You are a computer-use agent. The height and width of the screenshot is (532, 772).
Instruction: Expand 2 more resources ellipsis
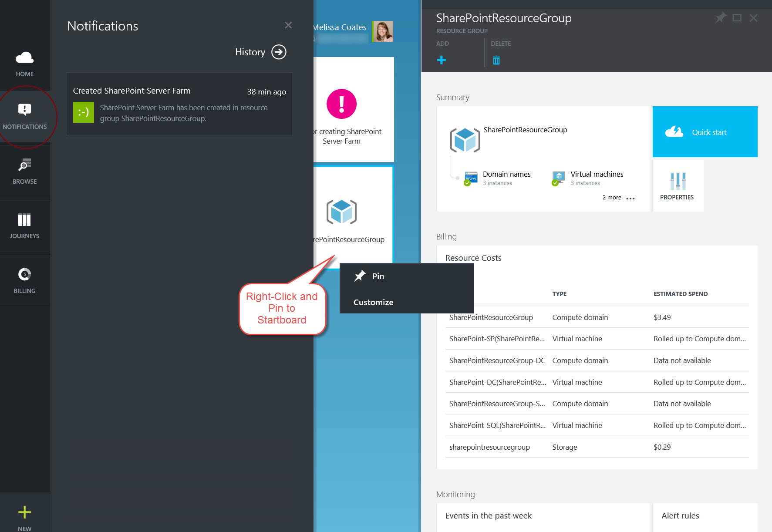(x=630, y=198)
